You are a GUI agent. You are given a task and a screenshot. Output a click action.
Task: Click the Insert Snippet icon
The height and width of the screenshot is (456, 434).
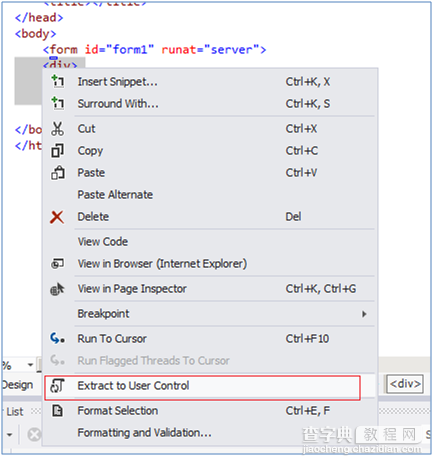click(57, 81)
